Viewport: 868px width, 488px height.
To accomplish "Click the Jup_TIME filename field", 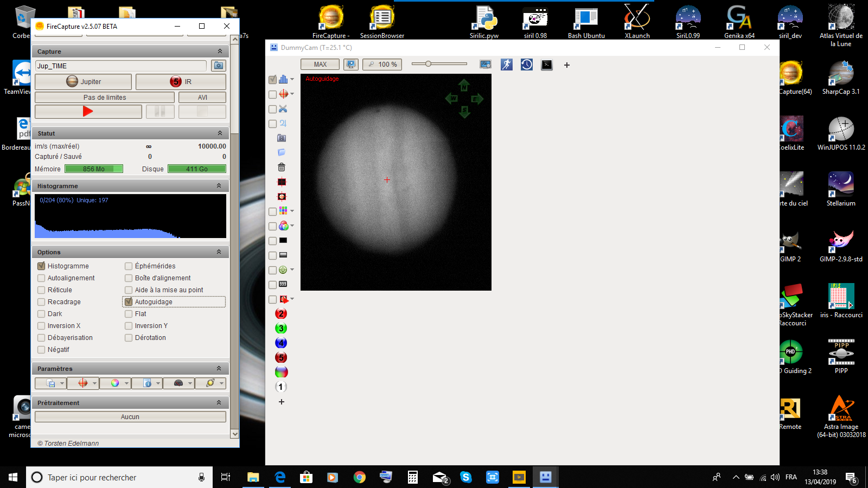I will pos(121,66).
